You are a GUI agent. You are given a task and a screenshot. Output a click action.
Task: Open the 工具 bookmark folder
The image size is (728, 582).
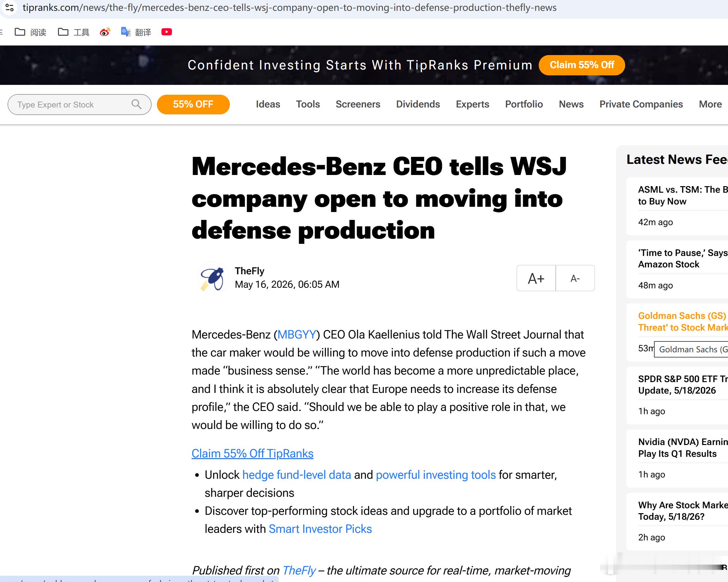coord(74,32)
